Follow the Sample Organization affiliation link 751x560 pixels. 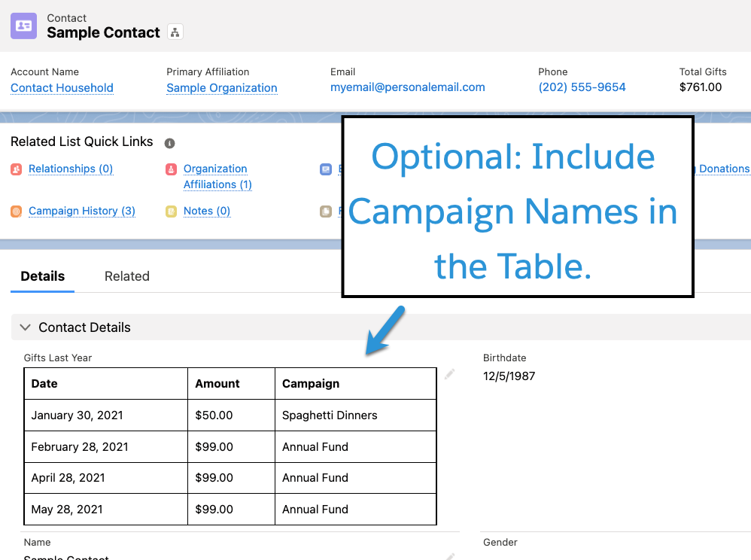[x=222, y=88]
